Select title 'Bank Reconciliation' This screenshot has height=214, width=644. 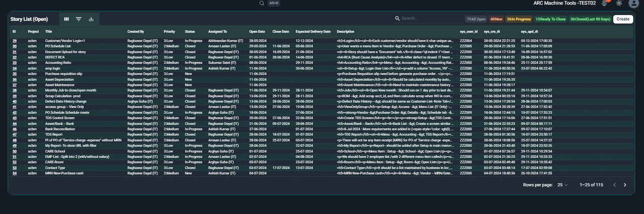click(60, 129)
